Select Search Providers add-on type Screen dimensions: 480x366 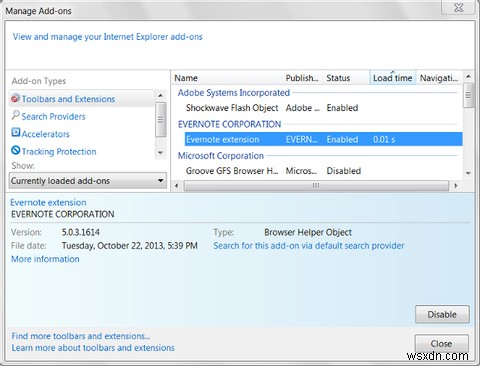[53, 116]
